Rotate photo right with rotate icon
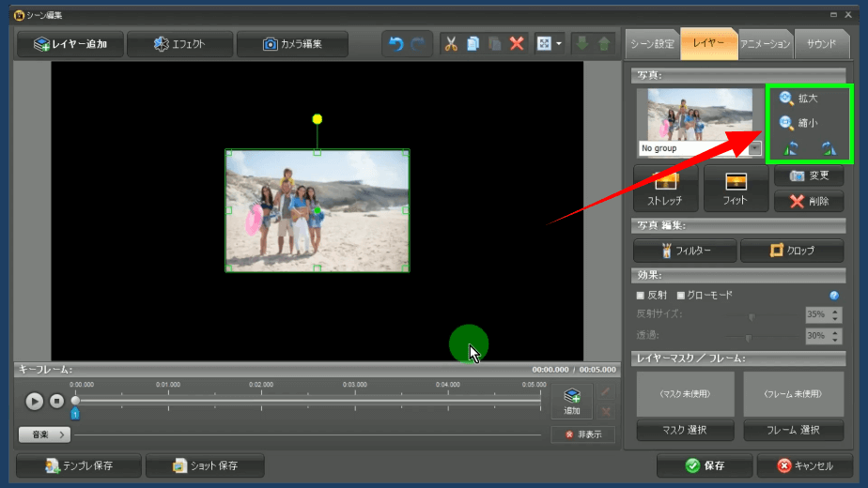The height and width of the screenshot is (488, 868). 828,147
